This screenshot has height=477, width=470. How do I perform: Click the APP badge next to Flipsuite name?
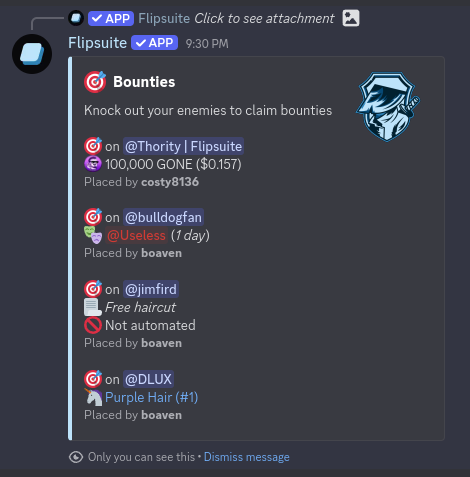point(154,43)
